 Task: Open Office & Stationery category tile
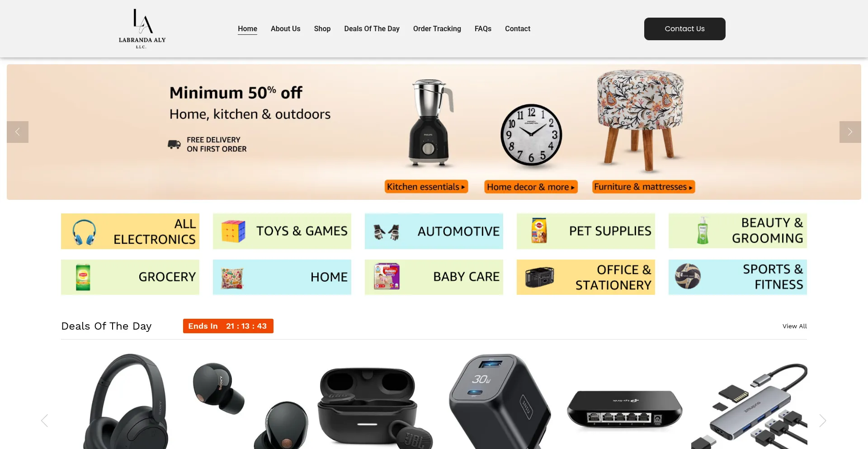tap(586, 277)
